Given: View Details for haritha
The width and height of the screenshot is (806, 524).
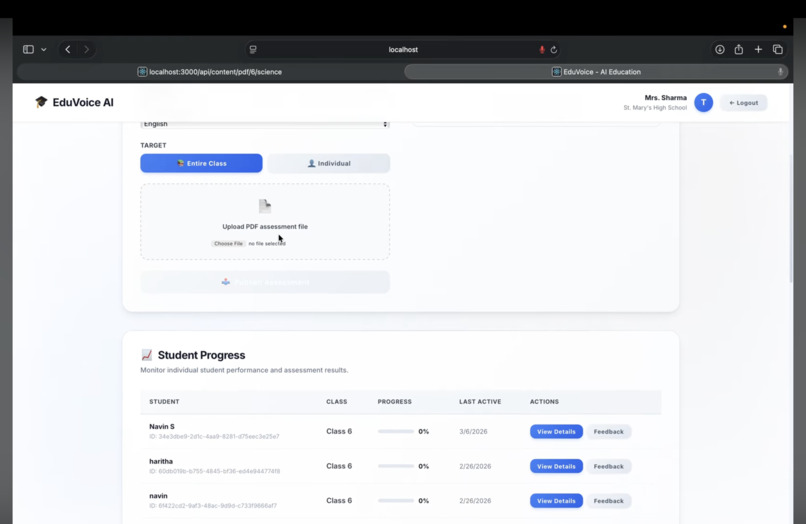Looking at the screenshot, I should (x=556, y=466).
